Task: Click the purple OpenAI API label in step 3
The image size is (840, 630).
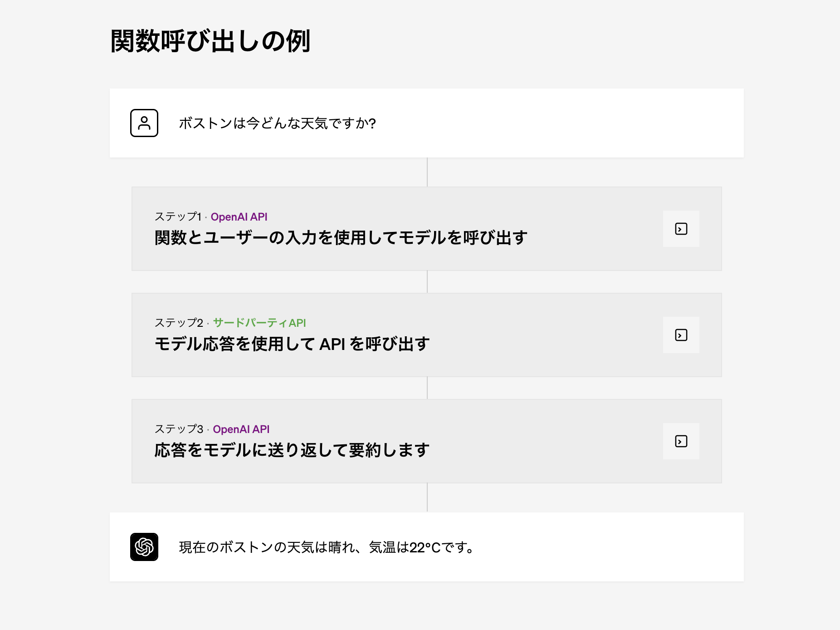Action: (241, 429)
